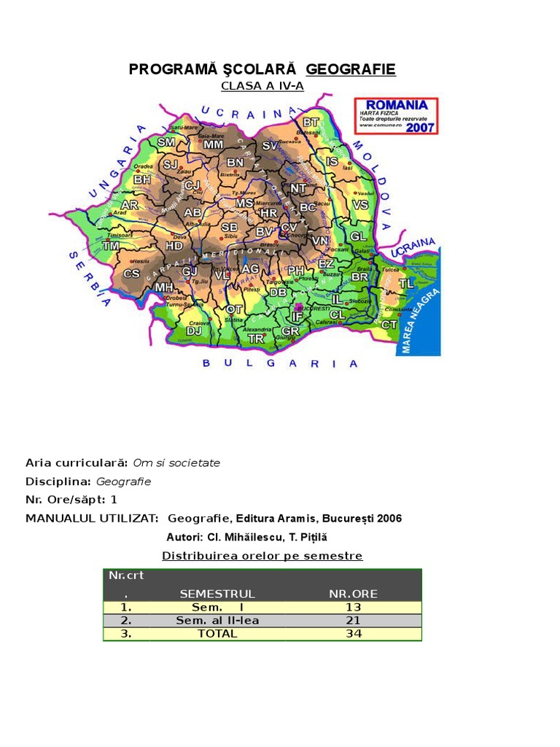The width and height of the screenshot is (560, 747).
Task: Click the county code 'AG' on the map
Action: [x=251, y=269]
